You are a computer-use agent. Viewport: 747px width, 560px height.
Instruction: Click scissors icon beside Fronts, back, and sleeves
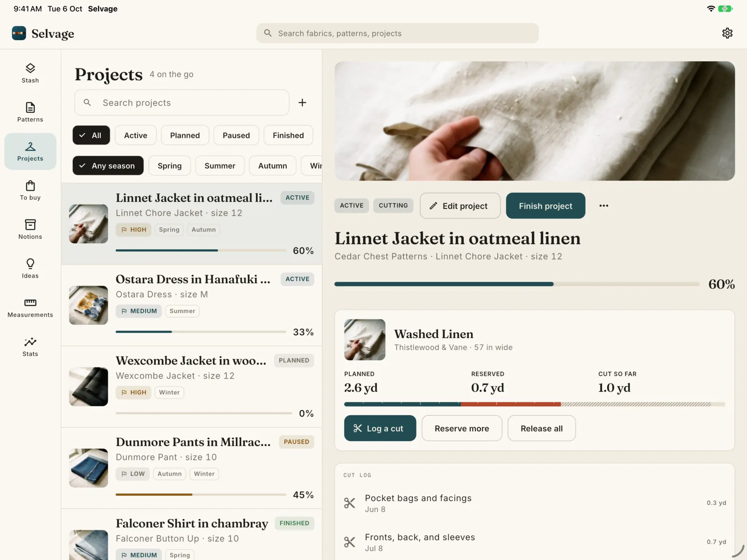(x=350, y=542)
